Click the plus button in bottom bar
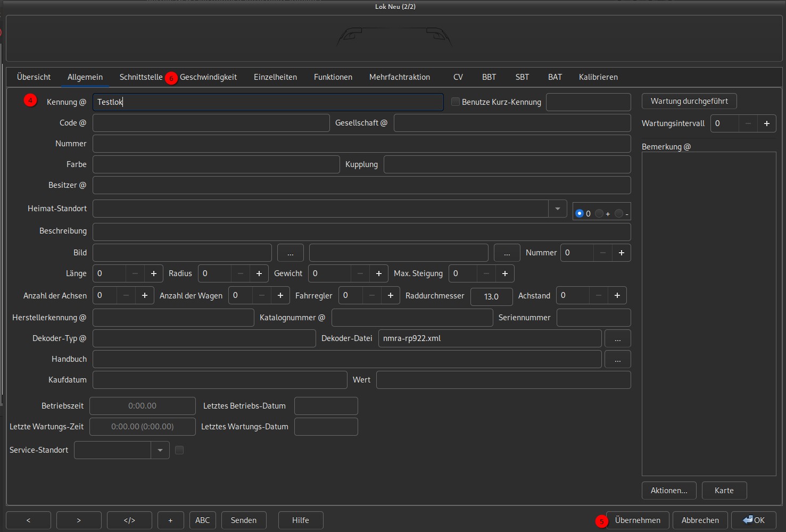The image size is (786, 532). click(170, 520)
